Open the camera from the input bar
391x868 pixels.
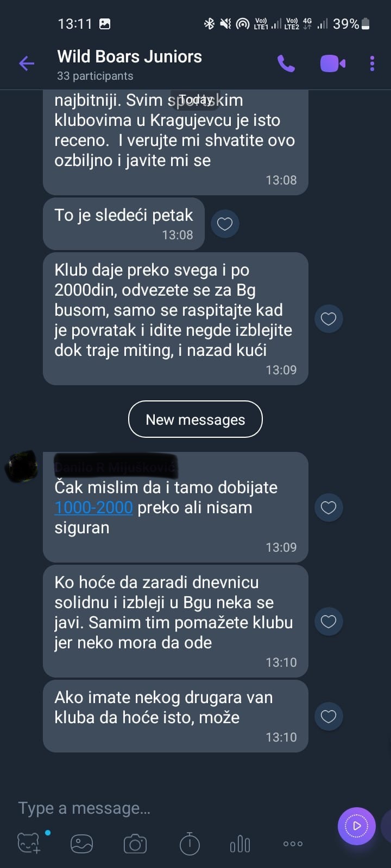135,844
